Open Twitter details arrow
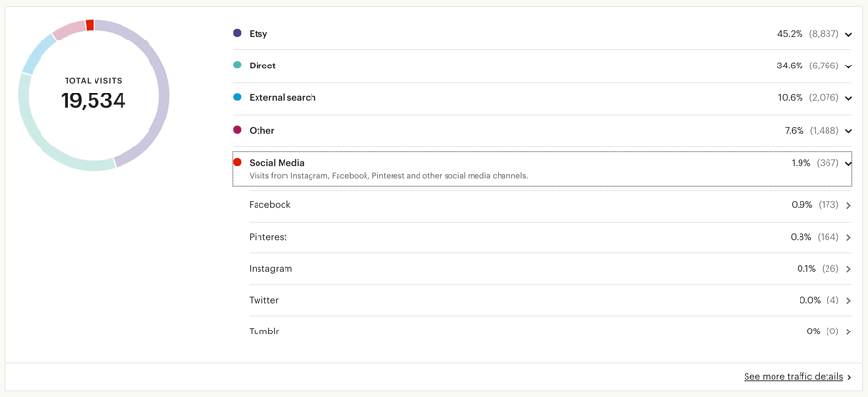Screen dimensions: 868x397 click(848, 301)
